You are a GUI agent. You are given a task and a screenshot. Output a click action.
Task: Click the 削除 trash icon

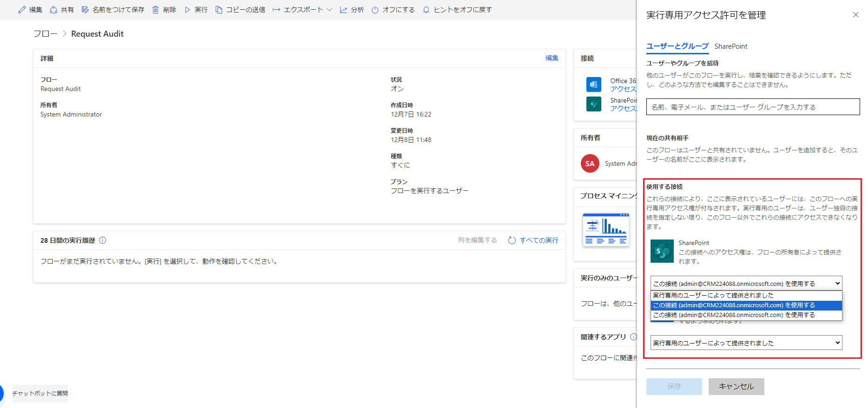click(156, 10)
